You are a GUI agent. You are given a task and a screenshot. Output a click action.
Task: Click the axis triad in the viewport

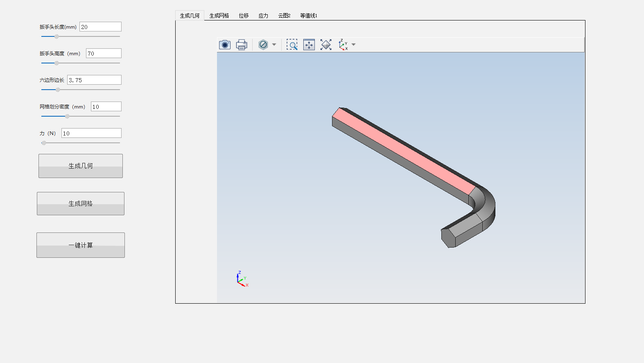pos(242,279)
